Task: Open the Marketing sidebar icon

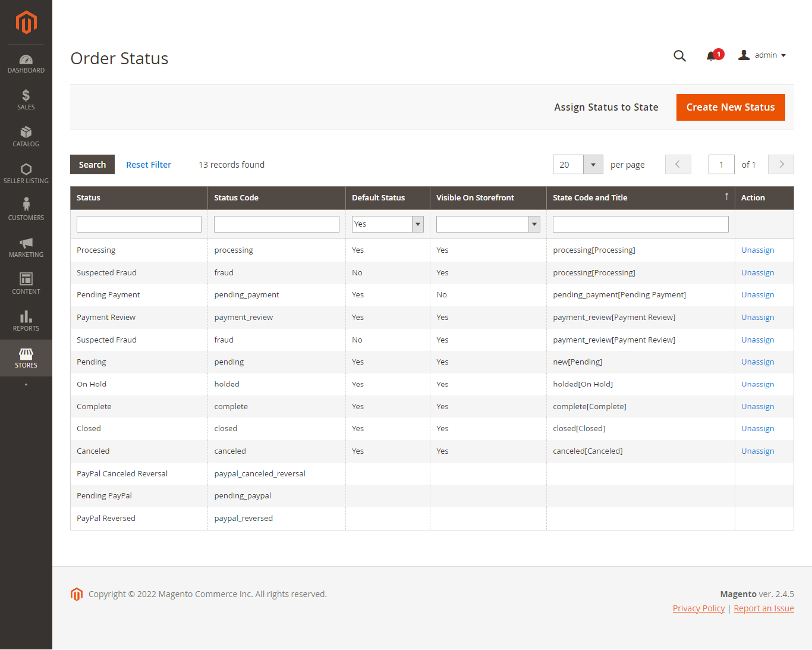Action: tap(26, 246)
